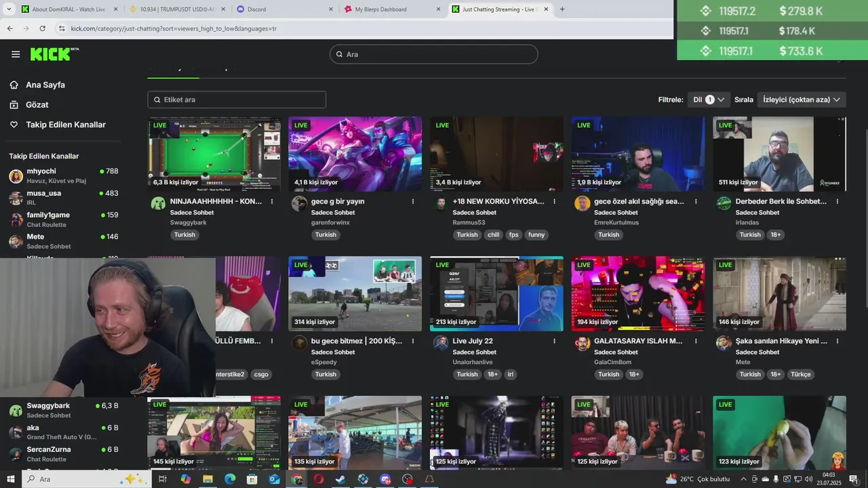
Task: Click the fps tag on Rammus53 stream
Action: [x=513, y=235]
